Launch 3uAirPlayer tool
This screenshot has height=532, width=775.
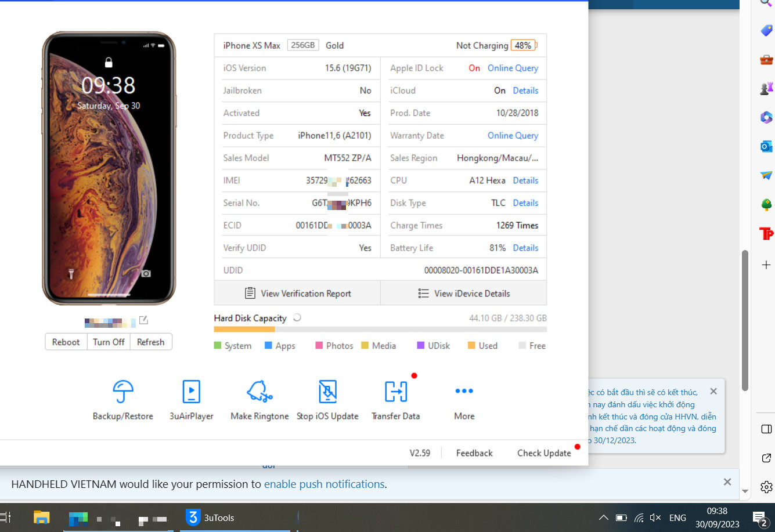(191, 392)
